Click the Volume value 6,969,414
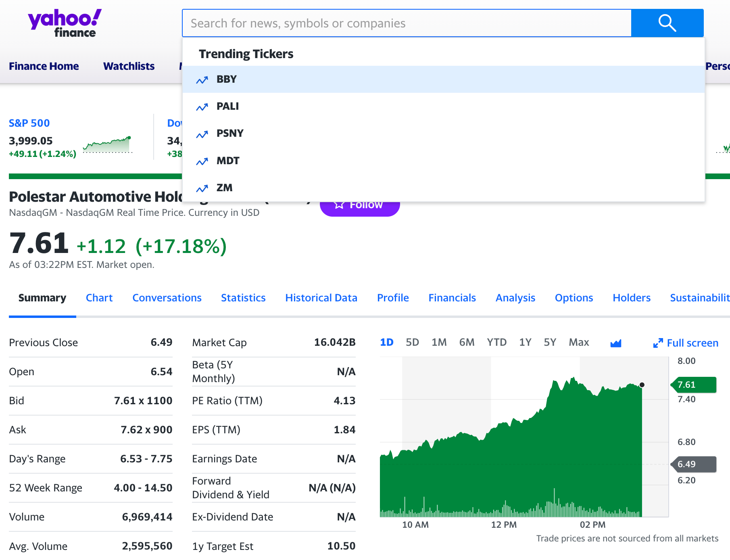The height and width of the screenshot is (560, 730). pos(147,517)
